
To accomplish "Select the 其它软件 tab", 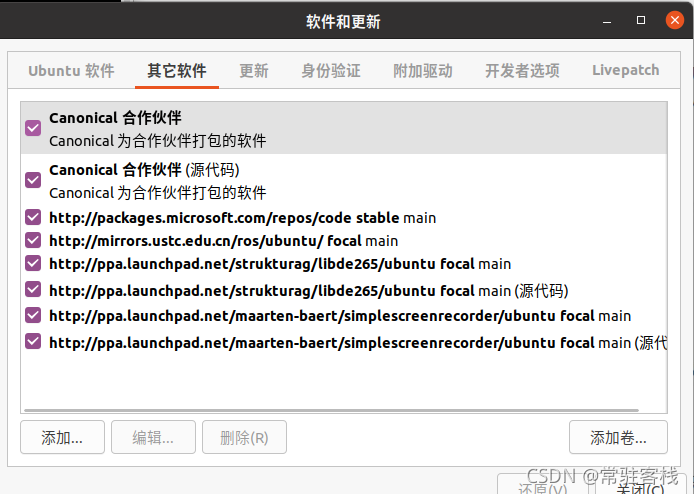I will pyautogui.click(x=177, y=70).
